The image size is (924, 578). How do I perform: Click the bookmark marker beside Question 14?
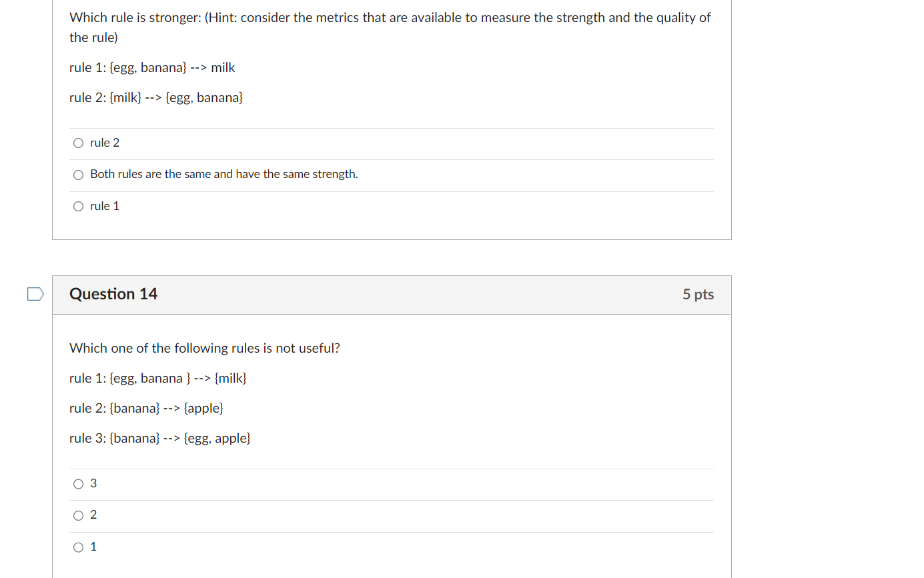tap(35, 293)
